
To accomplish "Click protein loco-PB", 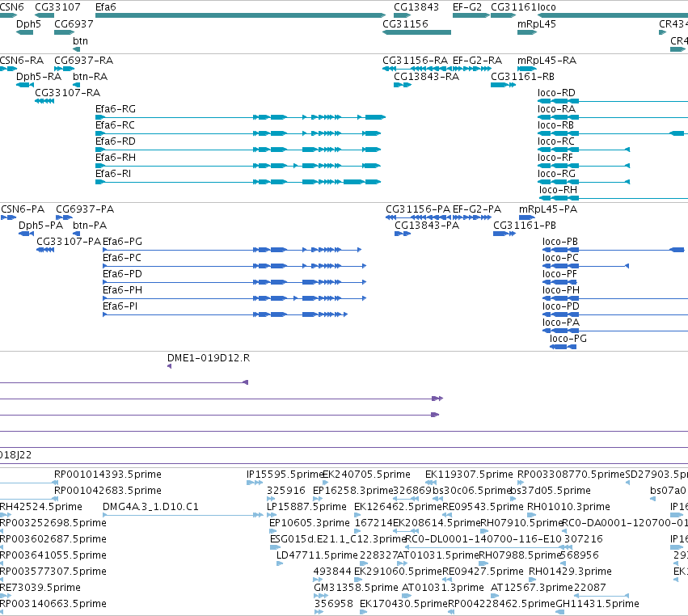I will pos(560,242).
